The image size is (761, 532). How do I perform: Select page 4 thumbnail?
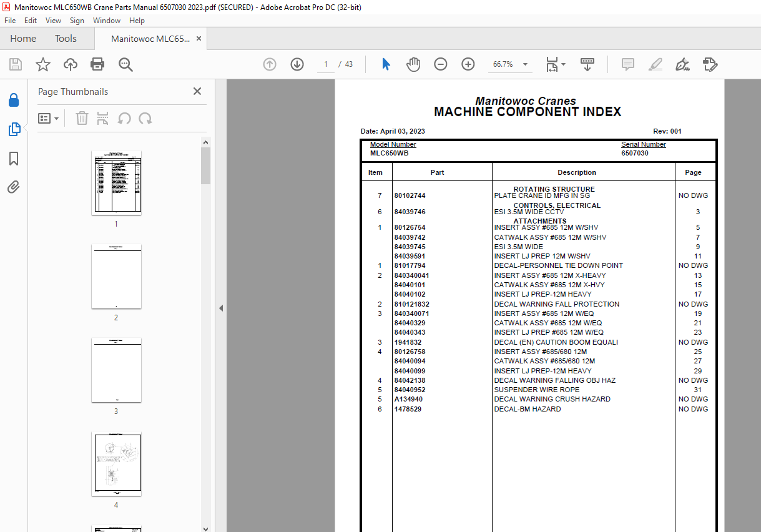pyautogui.click(x=116, y=464)
